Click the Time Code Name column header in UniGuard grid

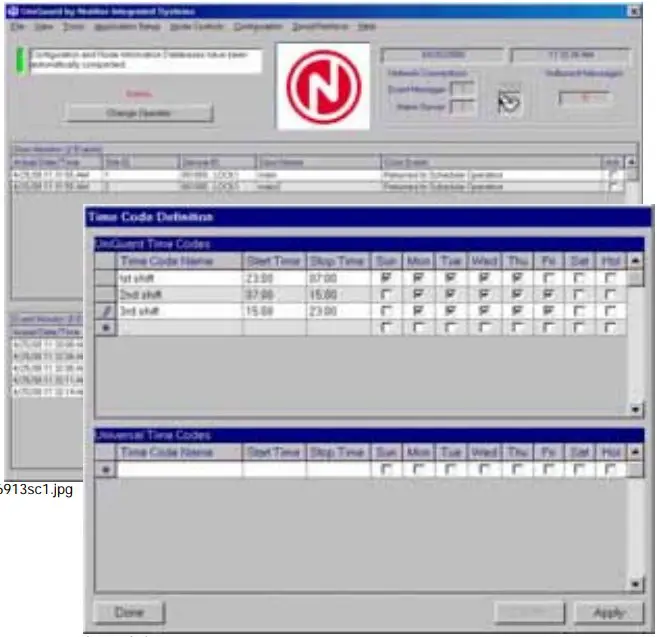pos(179,261)
